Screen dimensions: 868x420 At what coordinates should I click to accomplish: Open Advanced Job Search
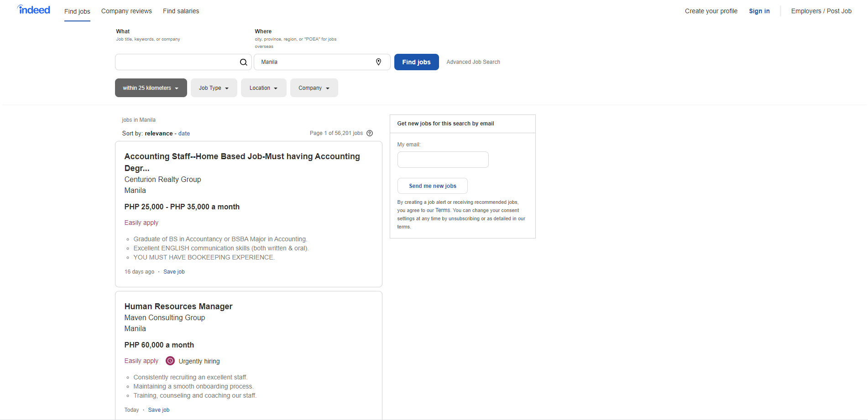(x=473, y=62)
